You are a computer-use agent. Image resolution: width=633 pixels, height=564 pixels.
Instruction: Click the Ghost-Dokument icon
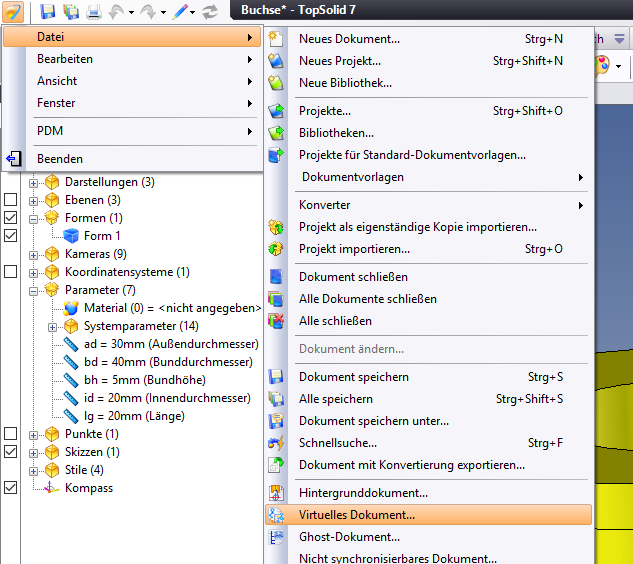(276, 537)
